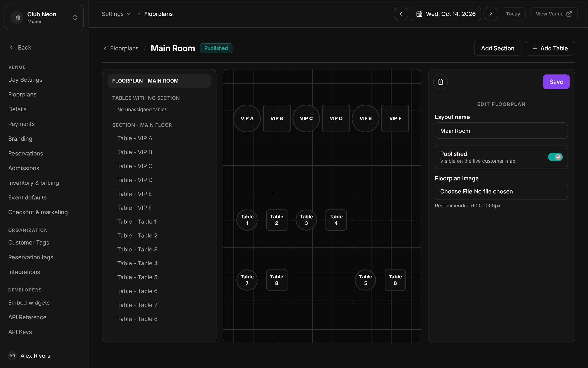The image size is (588, 368).
Task: Go to previous date arrow
Action: [401, 14]
